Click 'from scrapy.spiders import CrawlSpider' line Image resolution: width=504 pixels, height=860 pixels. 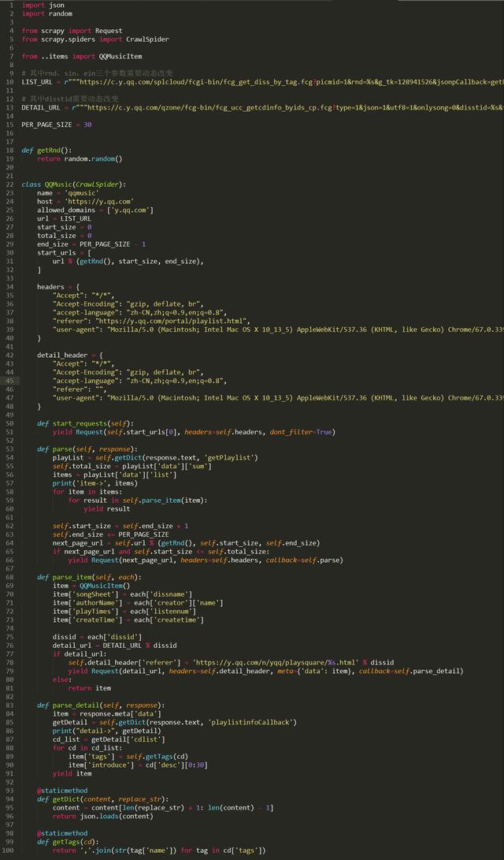[x=95, y=39]
